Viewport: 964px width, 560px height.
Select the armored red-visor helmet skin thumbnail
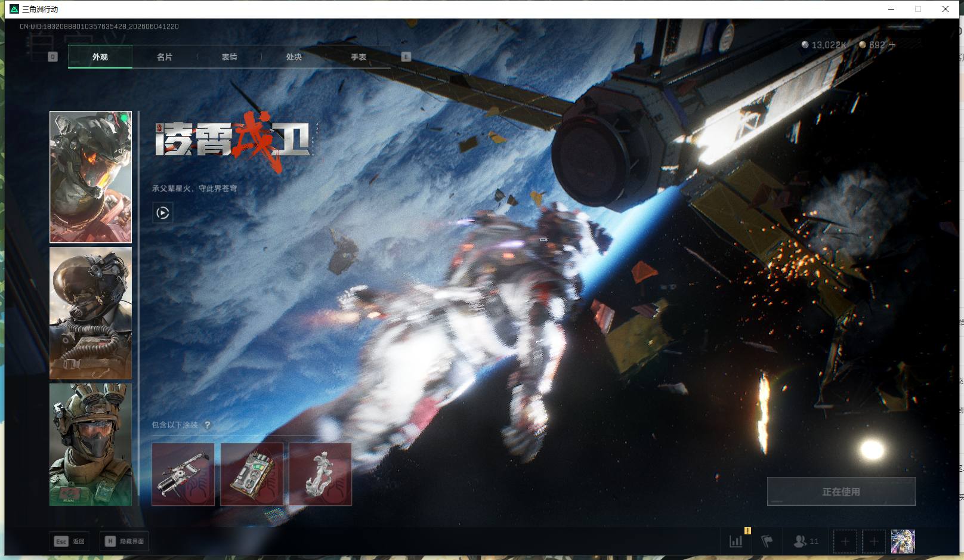point(91,177)
